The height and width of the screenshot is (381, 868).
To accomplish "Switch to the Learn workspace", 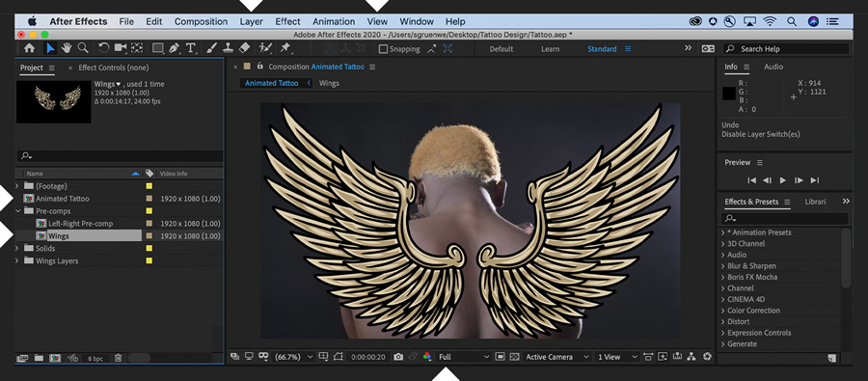I will pos(550,49).
